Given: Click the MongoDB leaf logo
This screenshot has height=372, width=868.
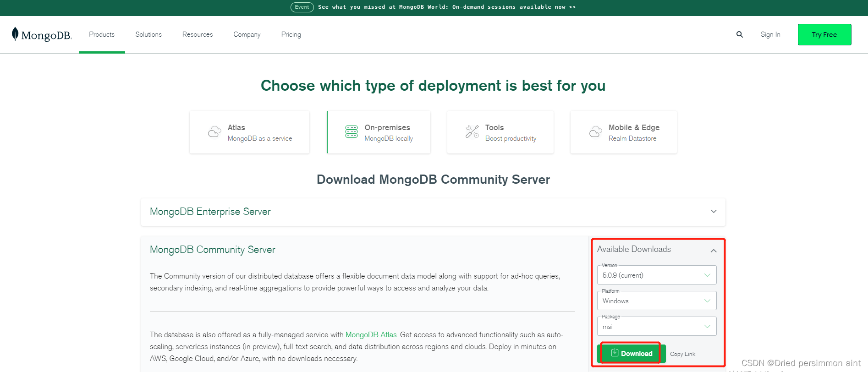Looking at the screenshot, I should tap(16, 34).
